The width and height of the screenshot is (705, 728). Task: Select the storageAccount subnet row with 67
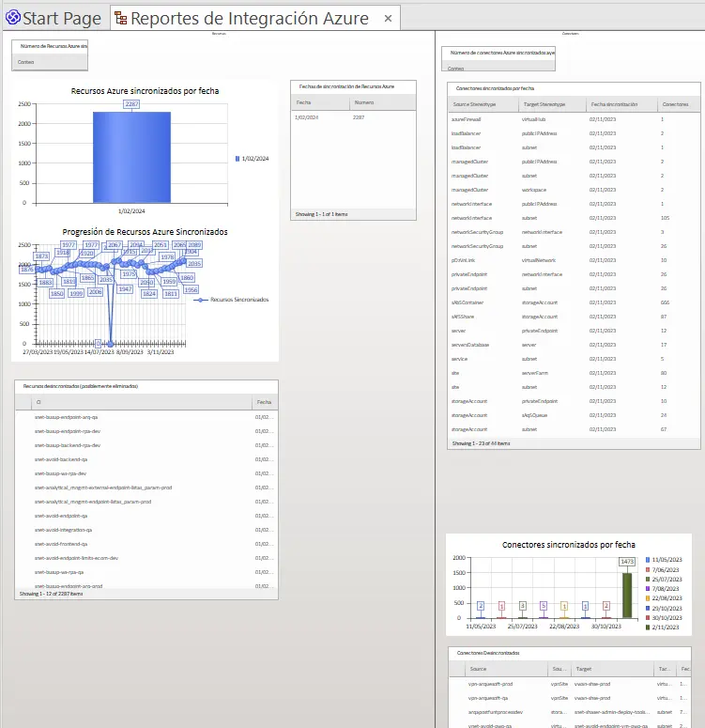[574, 429]
